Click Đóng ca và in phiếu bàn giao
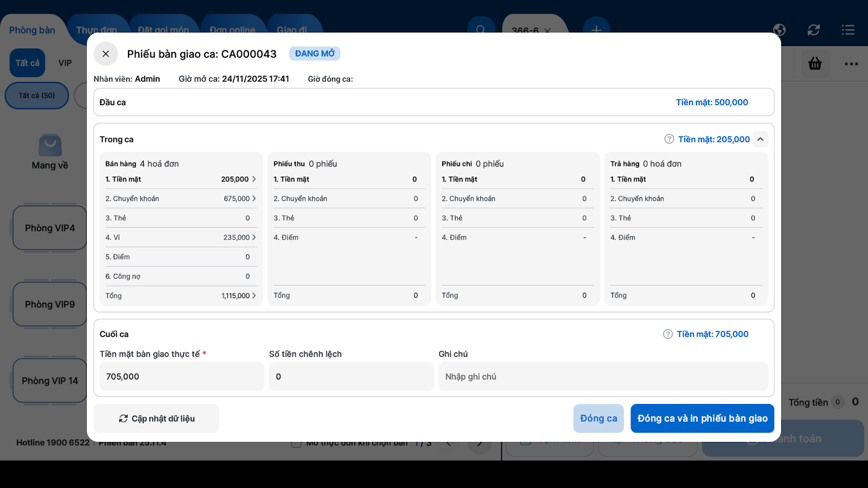Image resolution: width=868 pixels, height=488 pixels. click(x=703, y=419)
